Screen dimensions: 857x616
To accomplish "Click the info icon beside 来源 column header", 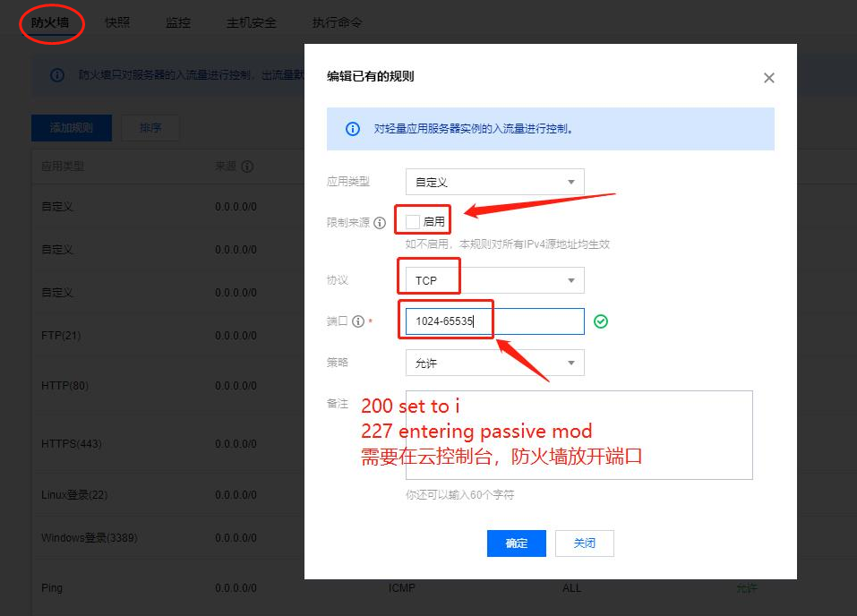I will (x=247, y=167).
